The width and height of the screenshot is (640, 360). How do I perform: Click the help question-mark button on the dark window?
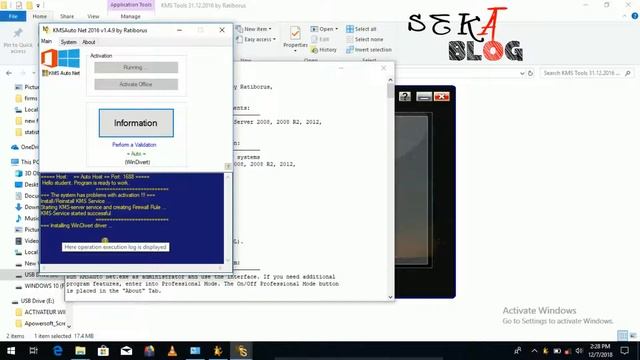[405, 96]
